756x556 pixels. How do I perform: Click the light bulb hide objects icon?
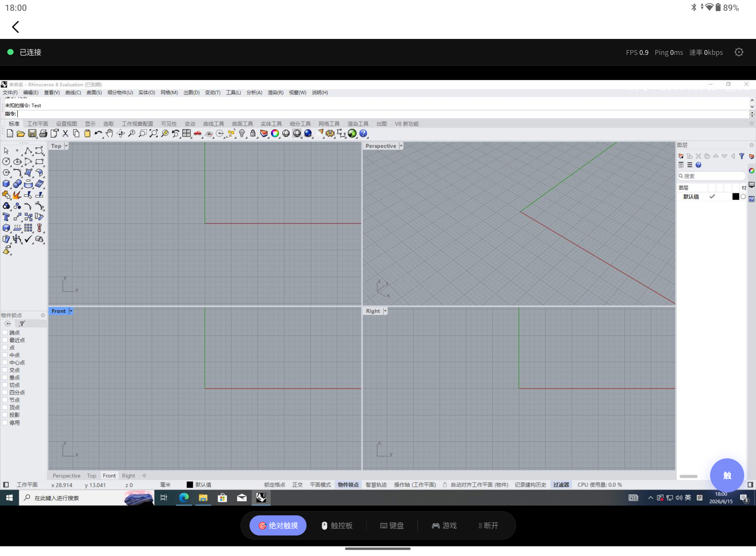tap(242, 133)
